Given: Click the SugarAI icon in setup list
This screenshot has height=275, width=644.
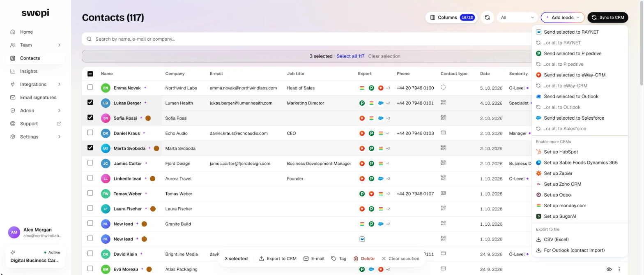Looking at the screenshot, I should 539,216.
